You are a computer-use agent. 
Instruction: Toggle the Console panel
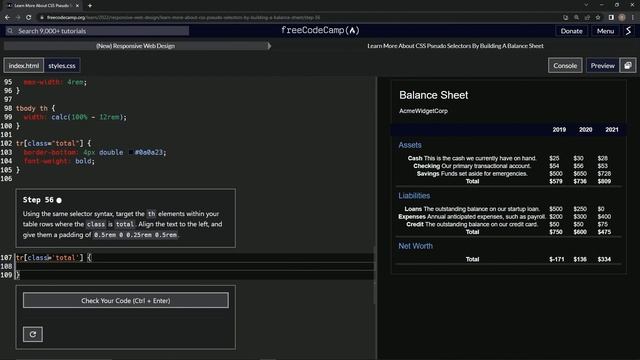565,65
